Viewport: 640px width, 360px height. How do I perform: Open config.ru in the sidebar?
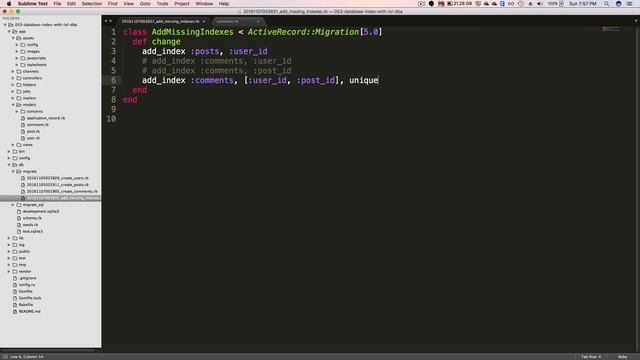pyautogui.click(x=27, y=284)
